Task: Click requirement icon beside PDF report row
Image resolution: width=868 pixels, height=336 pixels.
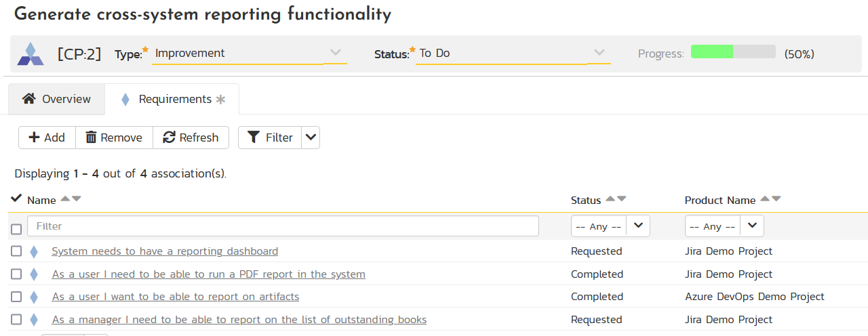Action: [34, 274]
